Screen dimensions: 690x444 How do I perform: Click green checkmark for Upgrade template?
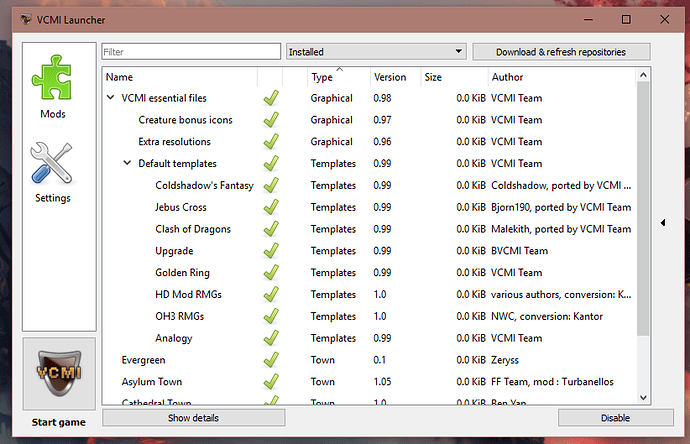click(271, 251)
